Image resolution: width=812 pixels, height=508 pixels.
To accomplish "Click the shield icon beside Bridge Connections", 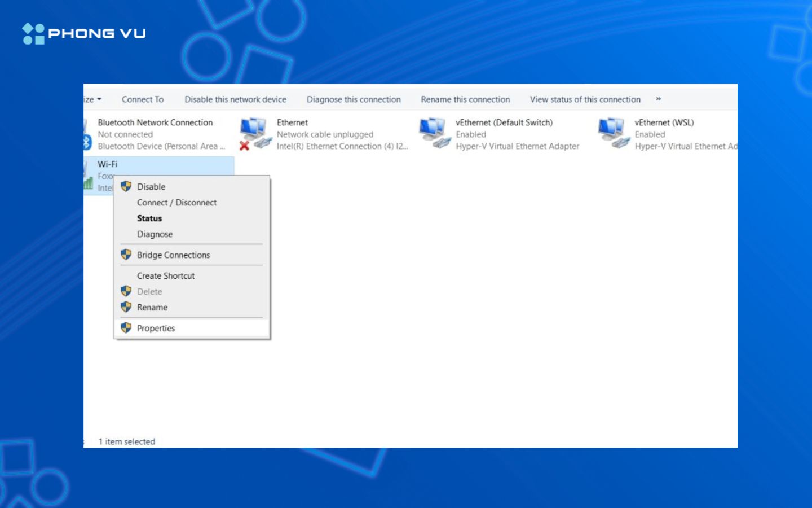I will pos(126,255).
